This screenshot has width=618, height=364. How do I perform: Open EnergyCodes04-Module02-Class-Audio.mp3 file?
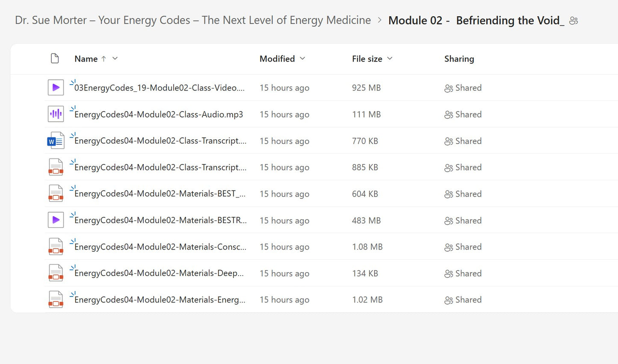click(x=159, y=114)
